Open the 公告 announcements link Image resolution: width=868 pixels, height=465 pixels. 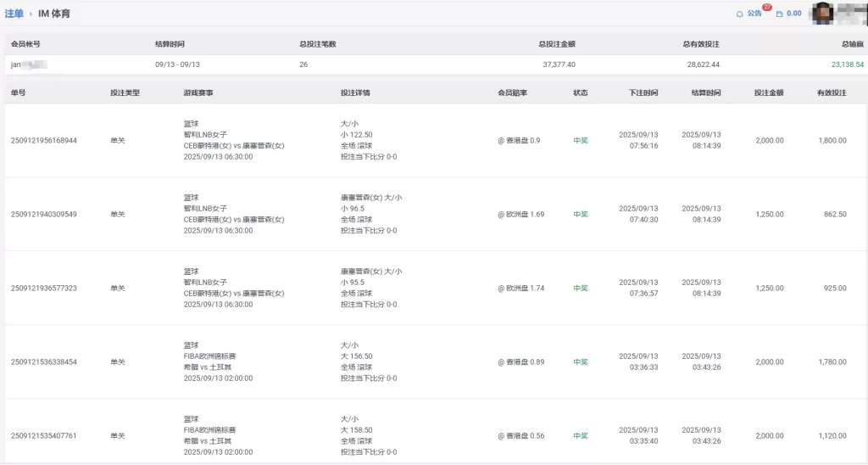[754, 14]
